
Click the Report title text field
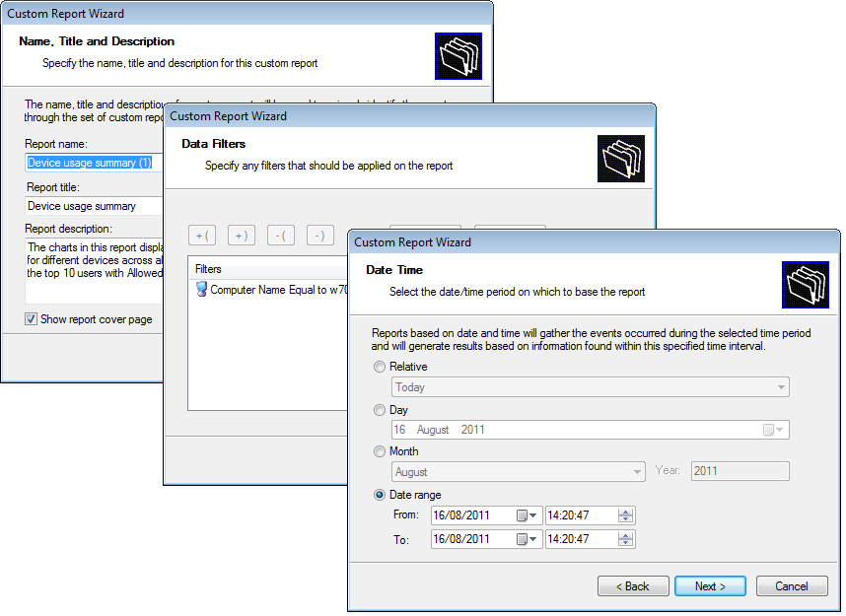coord(94,206)
